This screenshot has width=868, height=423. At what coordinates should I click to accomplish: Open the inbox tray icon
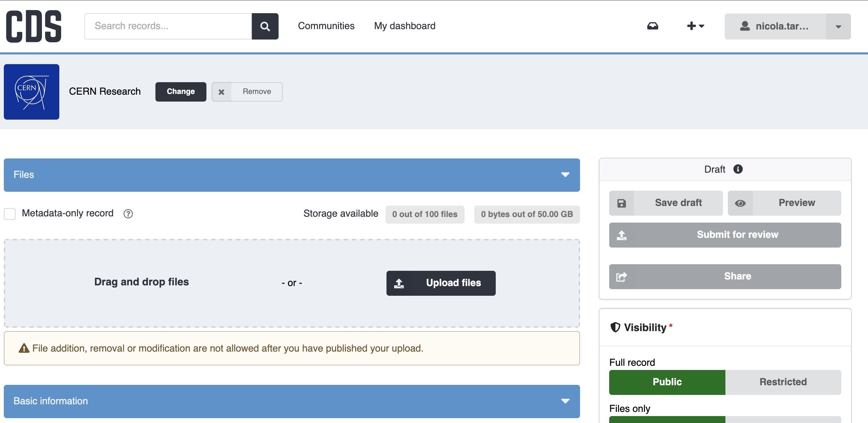[x=653, y=26]
